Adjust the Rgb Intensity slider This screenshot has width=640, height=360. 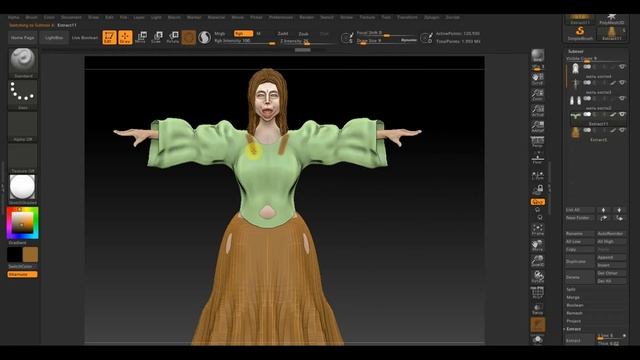(x=245, y=41)
